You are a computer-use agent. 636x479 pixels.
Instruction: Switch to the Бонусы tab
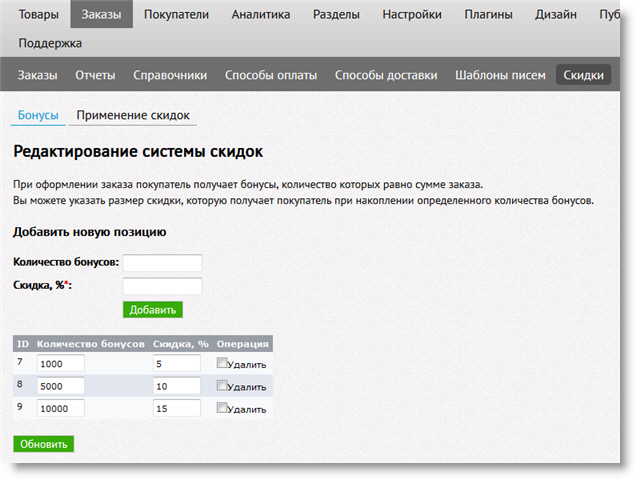(38, 115)
